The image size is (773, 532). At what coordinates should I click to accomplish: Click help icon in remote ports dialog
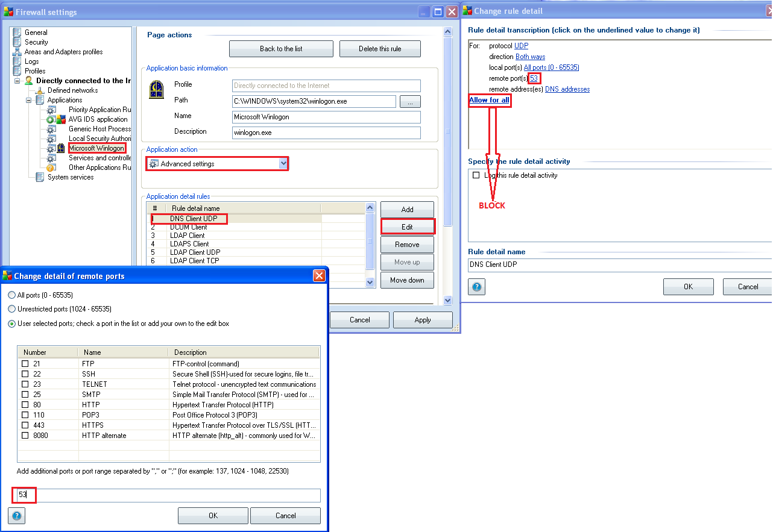(17, 516)
